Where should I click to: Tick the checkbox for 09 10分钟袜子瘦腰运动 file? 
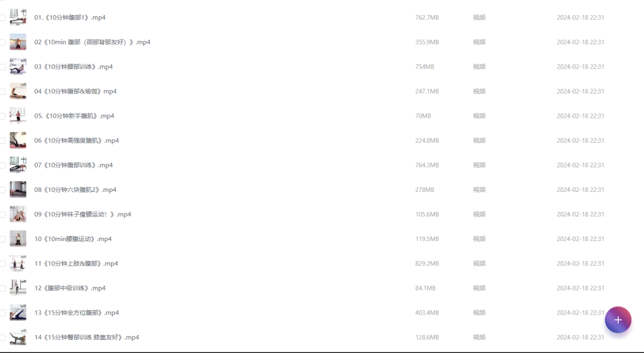[3, 215]
